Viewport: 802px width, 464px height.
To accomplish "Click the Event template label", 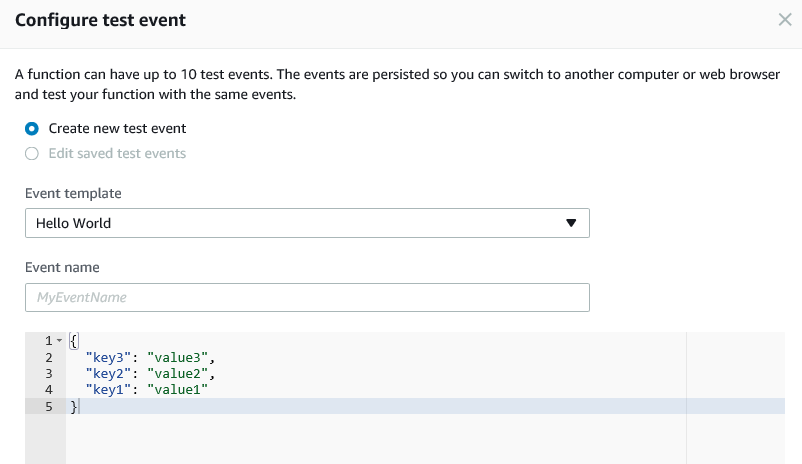I will click(73, 193).
